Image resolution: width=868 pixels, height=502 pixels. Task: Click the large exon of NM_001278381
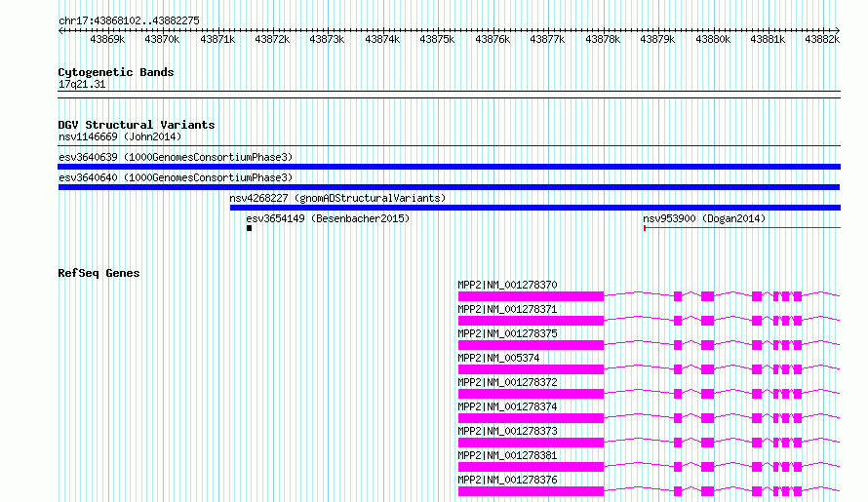[x=531, y=467]
